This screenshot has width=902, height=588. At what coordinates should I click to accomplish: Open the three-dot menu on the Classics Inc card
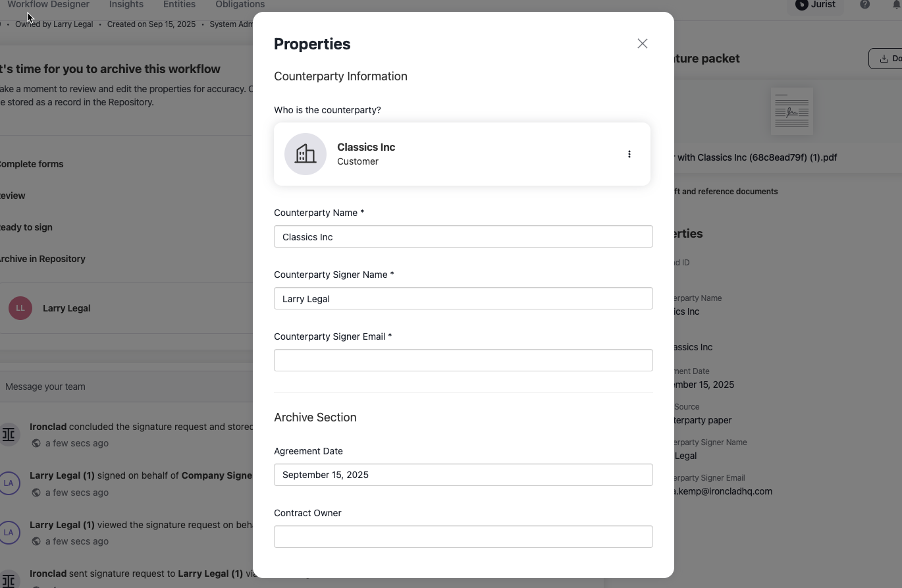(x=629, y=153)
